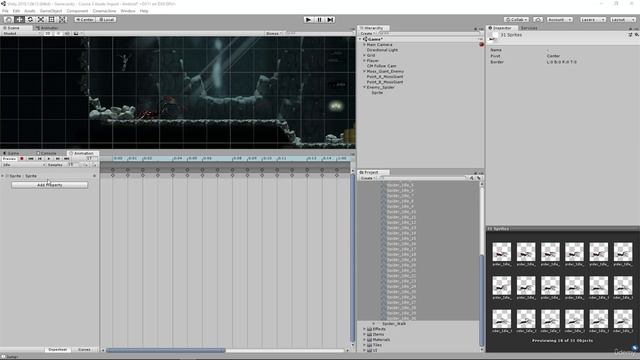The width and height of the screenshot is (640, 360).
Task: Open the Collab dropdown
Action: (516, 20)
